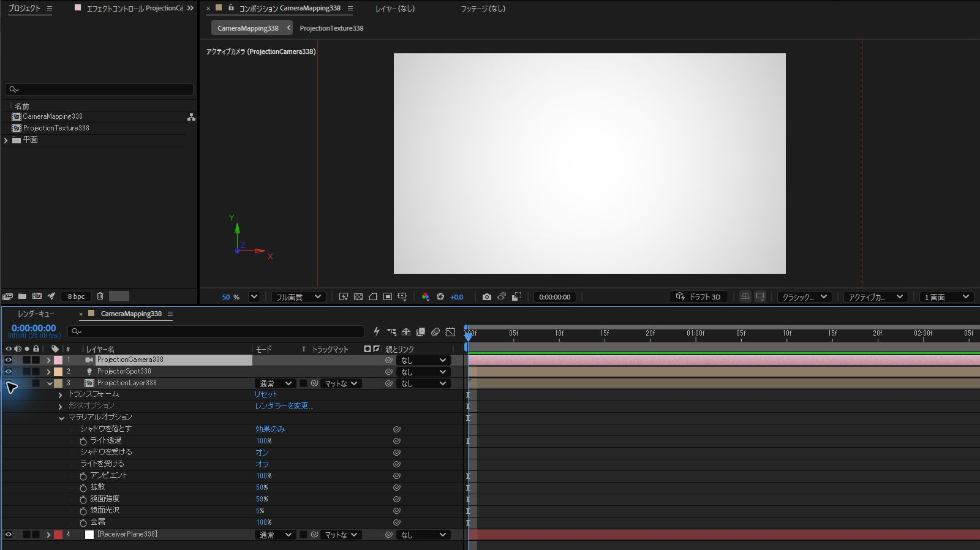Expand the トランスフォーム property group
Image resolution: width=980 pixels, height=550 pixels.
[x=61, y=395]
